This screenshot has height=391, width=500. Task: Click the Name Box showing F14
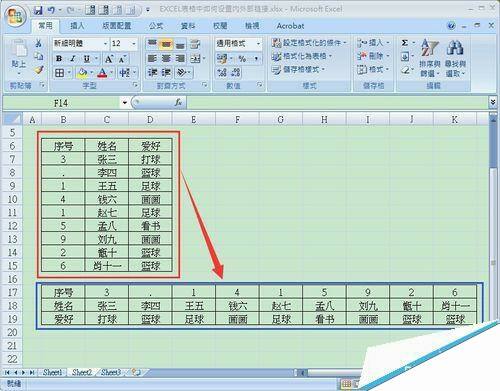61,103
